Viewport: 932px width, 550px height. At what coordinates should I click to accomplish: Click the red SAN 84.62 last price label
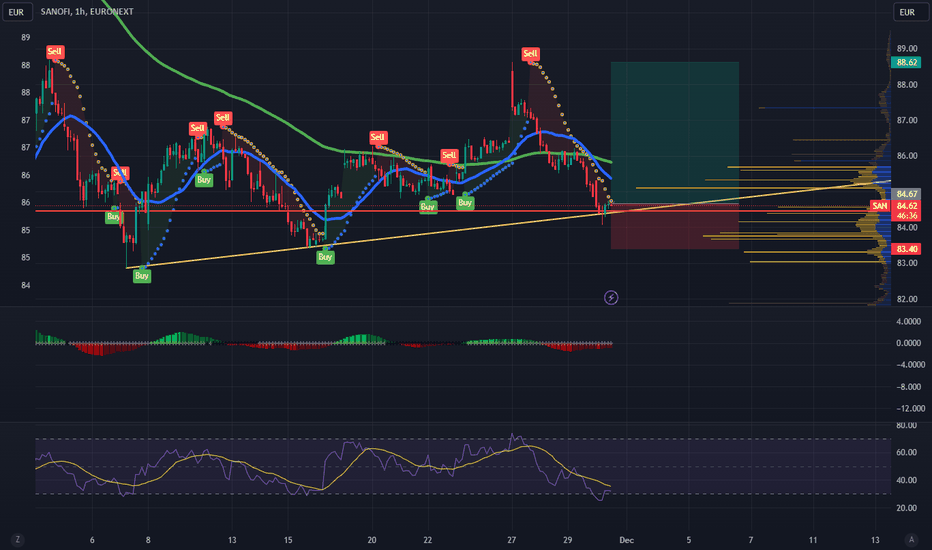pos(895,206)
